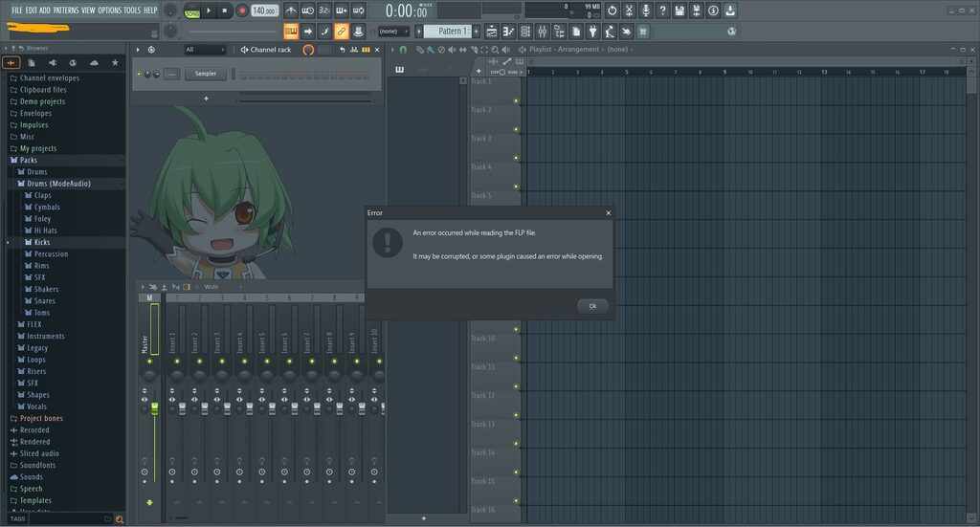Click Ok in the Error dialog

pyautogui.click(x=592, y=306)
